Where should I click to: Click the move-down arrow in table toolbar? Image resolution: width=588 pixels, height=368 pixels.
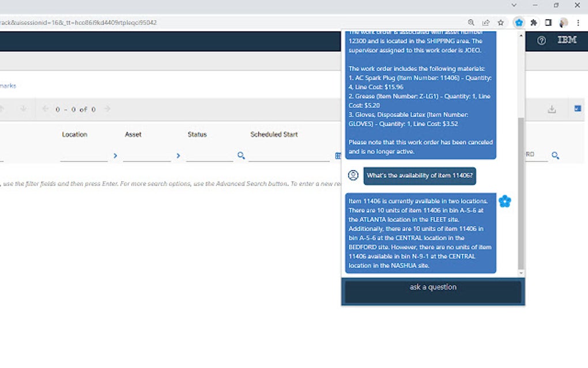pos(23,109)
